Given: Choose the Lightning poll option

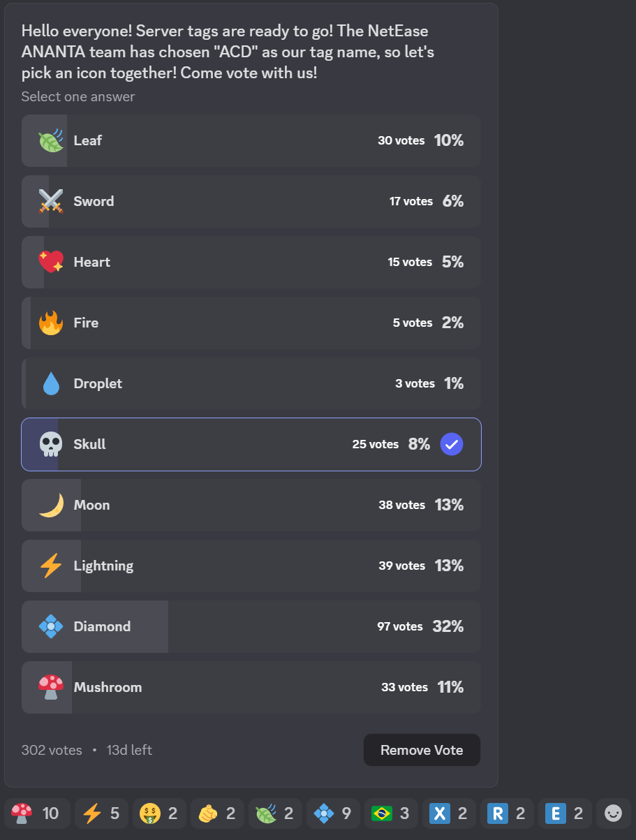Looking at the screenshot, I should tap(251, 566).
